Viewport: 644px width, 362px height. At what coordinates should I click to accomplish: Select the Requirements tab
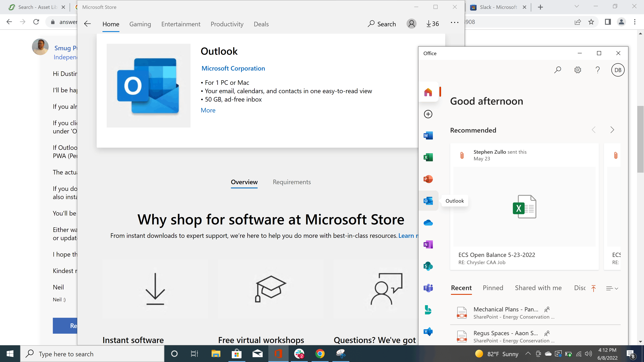coord(292,182)
